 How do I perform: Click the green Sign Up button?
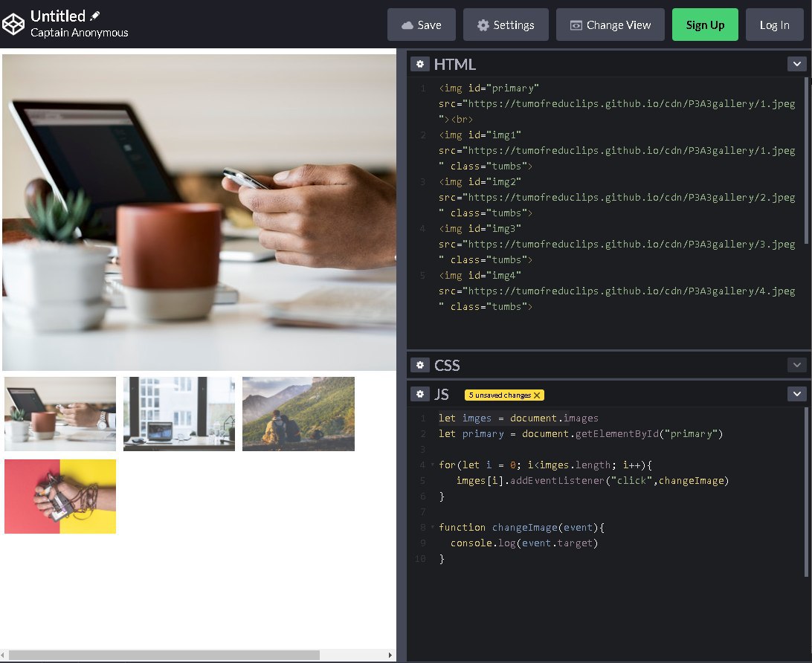click(x=705, y=25)
